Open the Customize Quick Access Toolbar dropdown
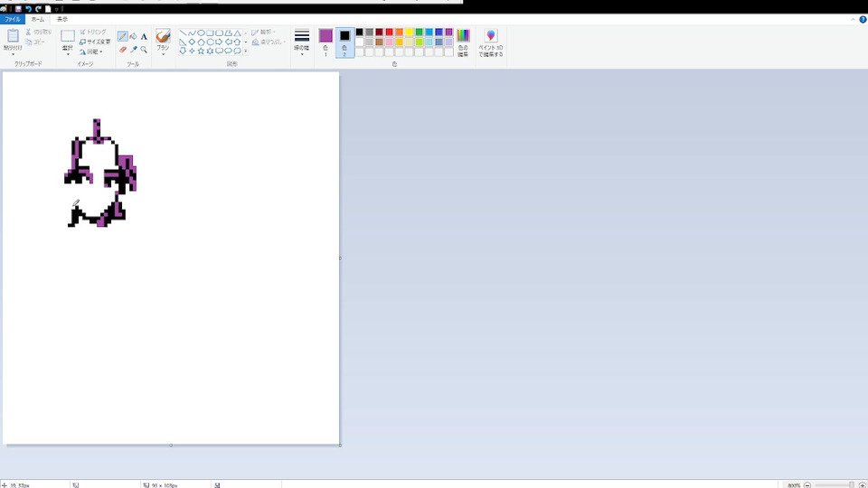Image resolution: width=868 pixels, height=488 pixels. pyautogui.click(x=56, y=9)
